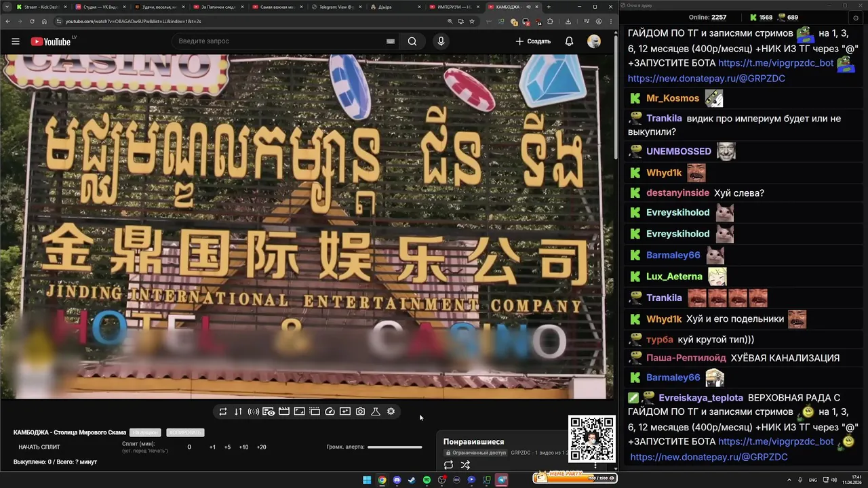The image size is (868, 488).
Task: Open settings gear in the video toolbar
Action: 391,411
